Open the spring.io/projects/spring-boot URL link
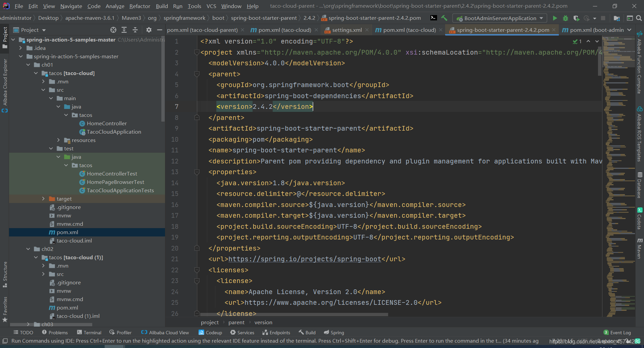Viewport: 644px width, 348px height. coord(305,259)
